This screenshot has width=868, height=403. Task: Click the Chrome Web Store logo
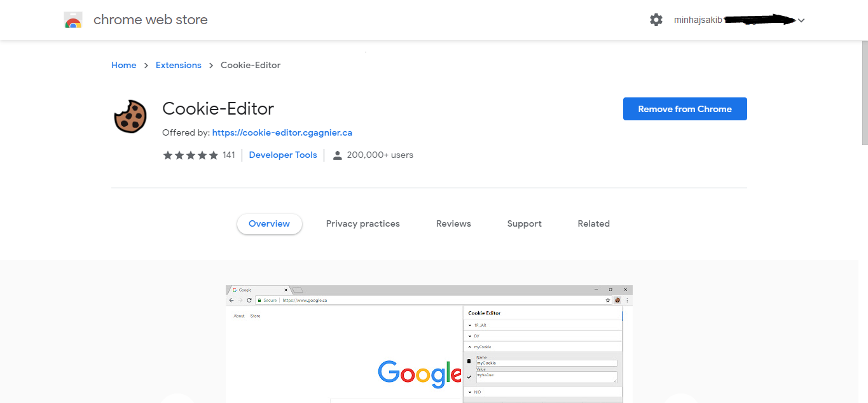[x=72, y=19]
